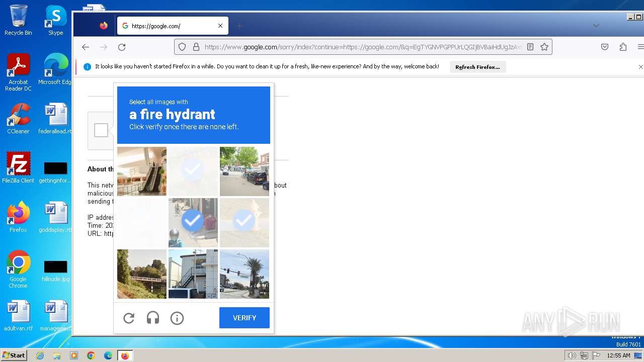Screen dimensions: 644x362
Task: Launch Skype from desktop
Action: click(x=56, y=20)
